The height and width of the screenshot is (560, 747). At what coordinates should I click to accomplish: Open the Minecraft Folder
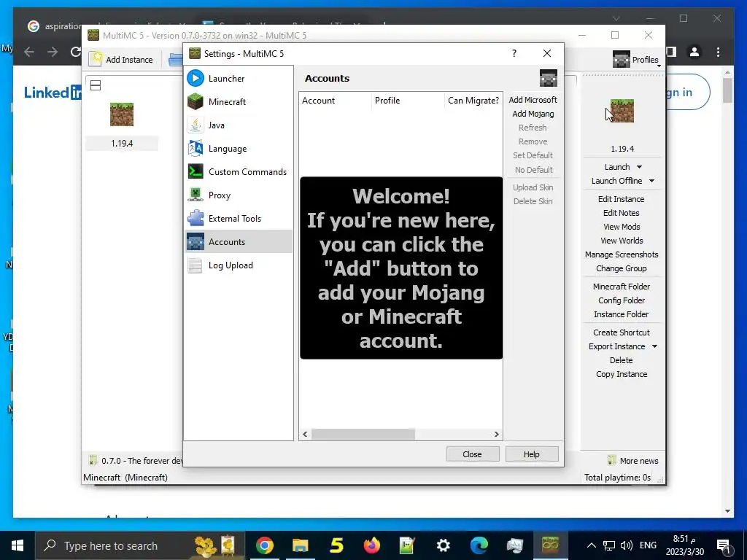tap(622, 287)
